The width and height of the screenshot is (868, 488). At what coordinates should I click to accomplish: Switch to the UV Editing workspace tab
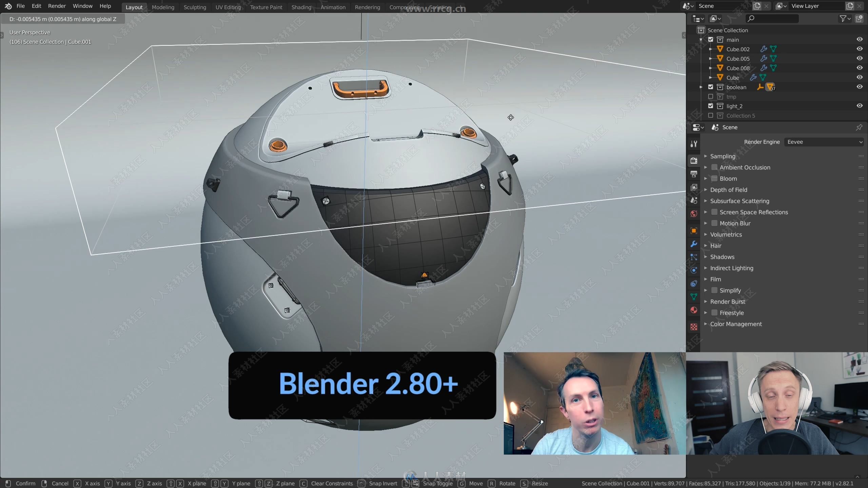(228, 7)
